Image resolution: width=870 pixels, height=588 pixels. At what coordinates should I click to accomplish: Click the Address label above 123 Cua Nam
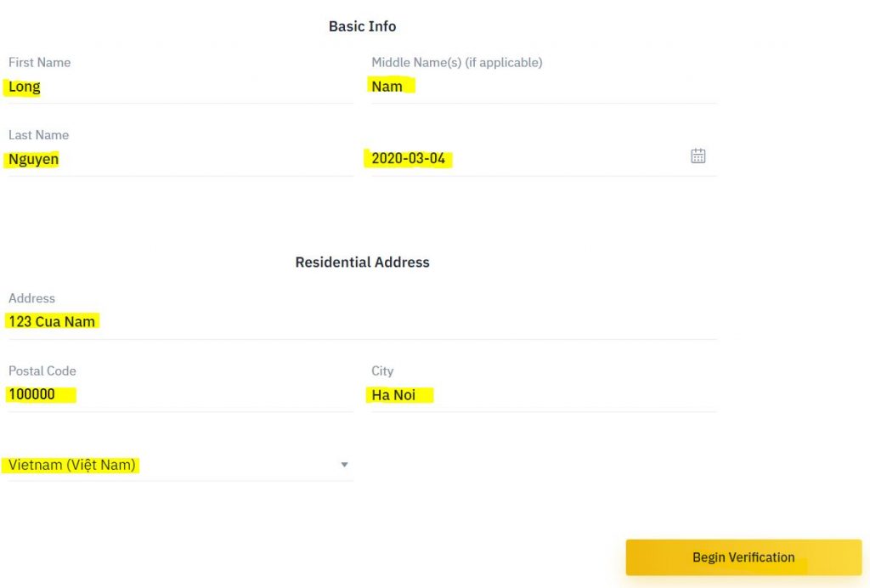(x=31, y=298)
